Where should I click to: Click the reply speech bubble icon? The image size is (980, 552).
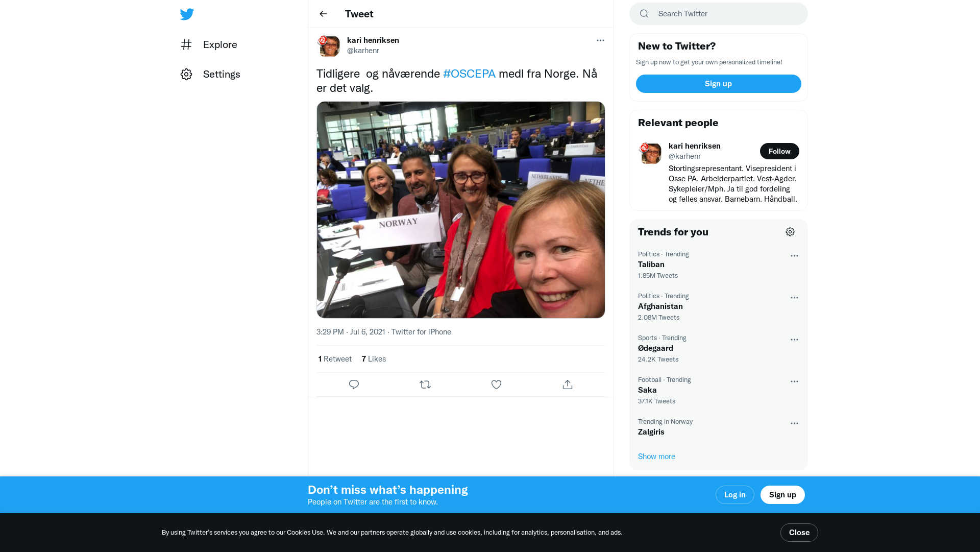354,385
